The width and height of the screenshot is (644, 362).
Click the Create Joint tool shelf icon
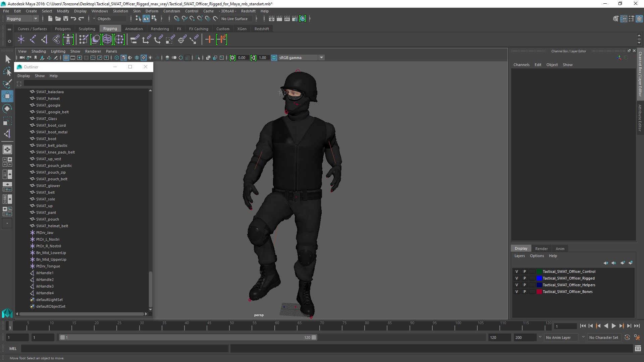pos(33,40)
